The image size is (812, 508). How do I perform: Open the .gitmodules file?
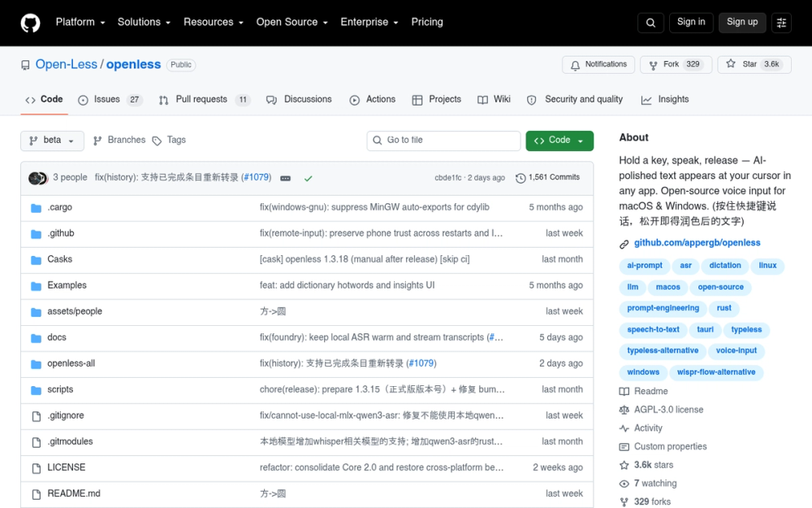(70, 441)
